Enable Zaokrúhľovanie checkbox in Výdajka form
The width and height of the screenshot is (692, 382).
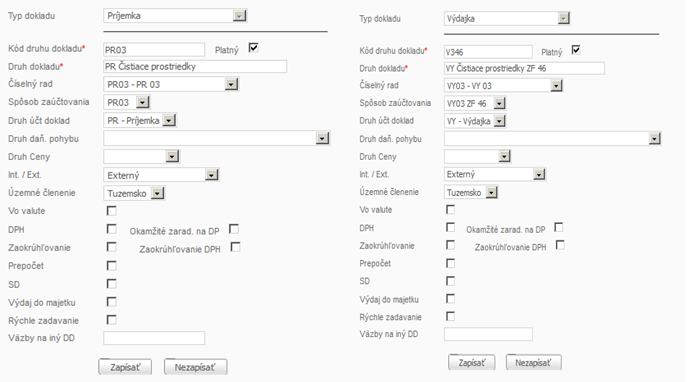pyautogui.click(x=450, y=245)
